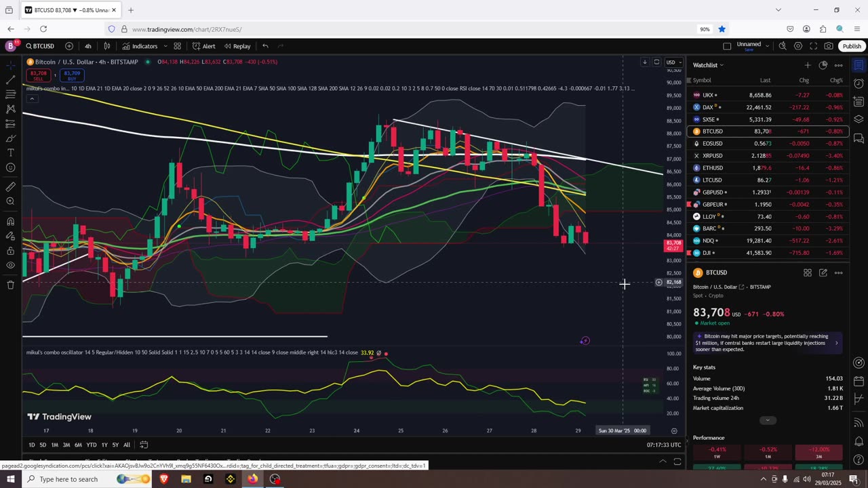Select XRPUSD in the watchlist
868x488 pixels.
coord(768,156)
